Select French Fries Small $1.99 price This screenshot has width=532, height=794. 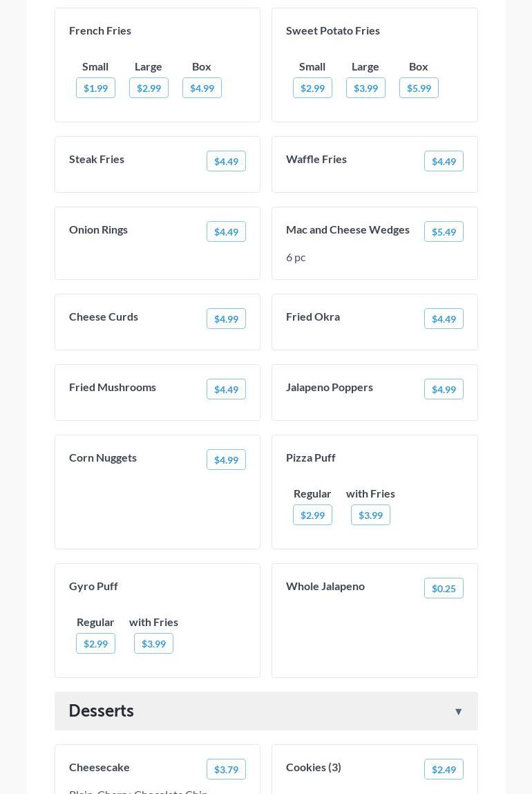pos(95,88)
